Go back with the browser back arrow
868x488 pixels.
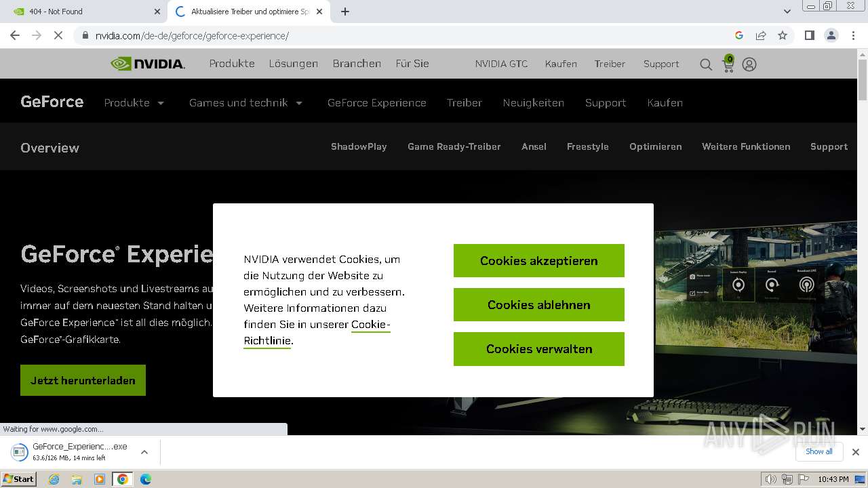coord(15,35)
